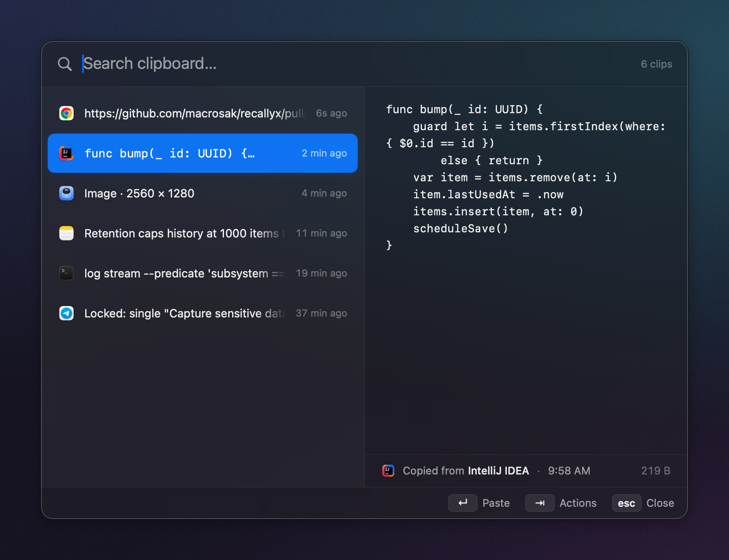Screen dimensions: 729x560
Task: Click Copied from IntelliJ IDEA text
Action: (466, 471)
